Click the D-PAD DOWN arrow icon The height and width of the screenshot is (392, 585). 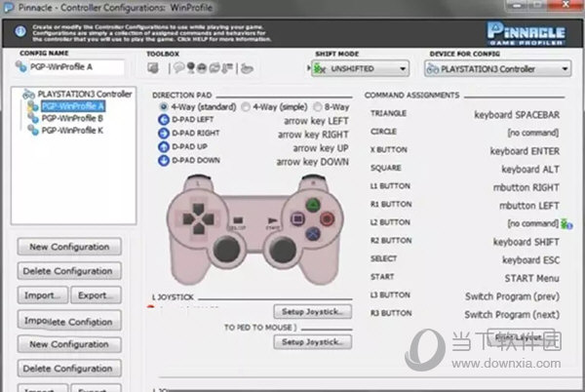click(164, 160)
